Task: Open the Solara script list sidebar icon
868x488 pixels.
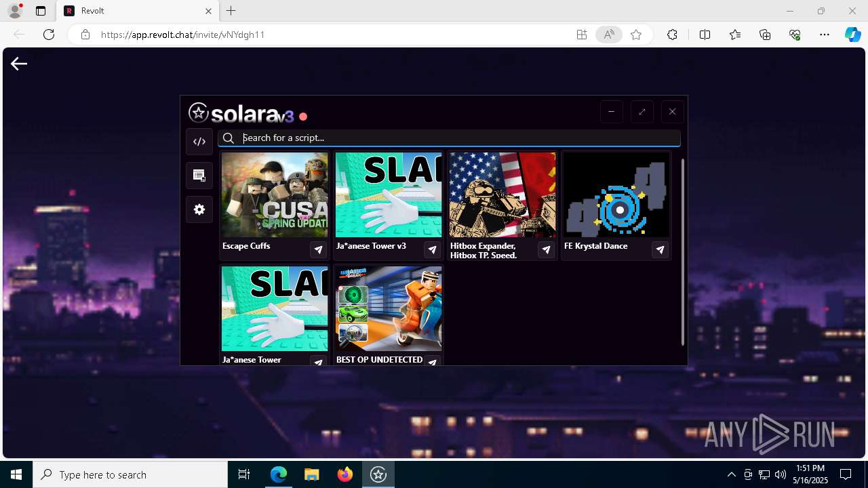Action: click(x=199, y=176)
